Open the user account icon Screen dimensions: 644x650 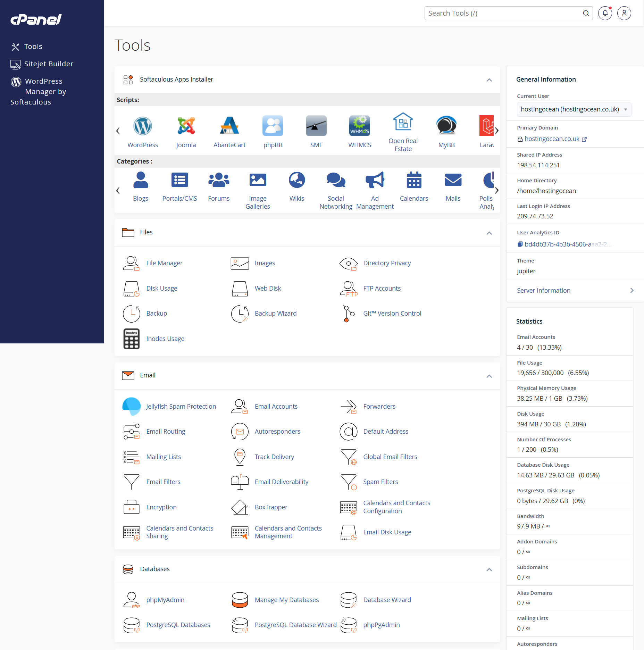click(624, 13)
